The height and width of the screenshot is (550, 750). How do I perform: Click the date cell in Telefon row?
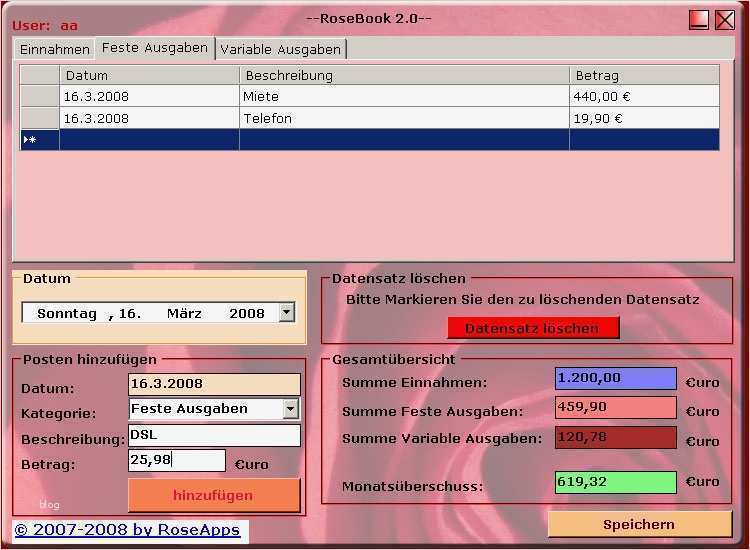tap(149, 118)
